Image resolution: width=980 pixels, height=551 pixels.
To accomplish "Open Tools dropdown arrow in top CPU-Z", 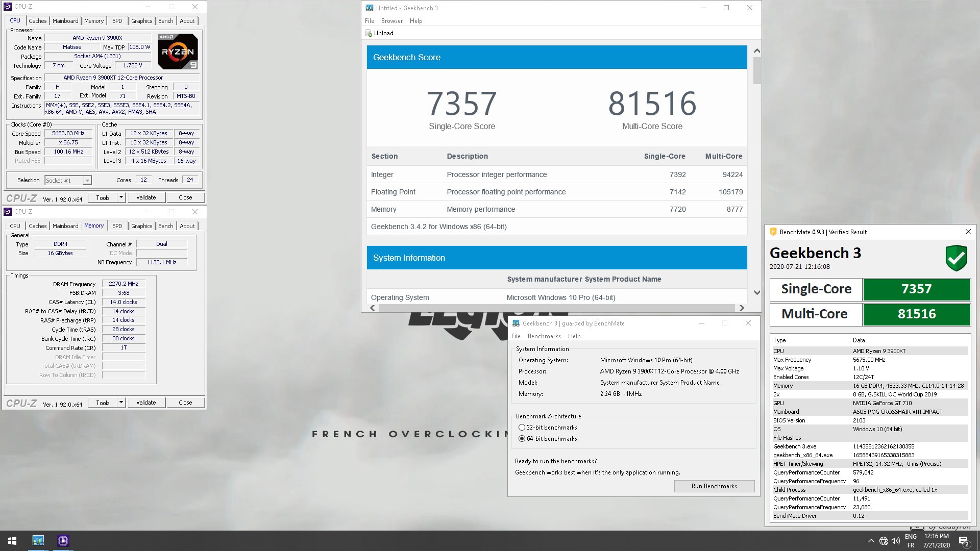I will (121, 197).
